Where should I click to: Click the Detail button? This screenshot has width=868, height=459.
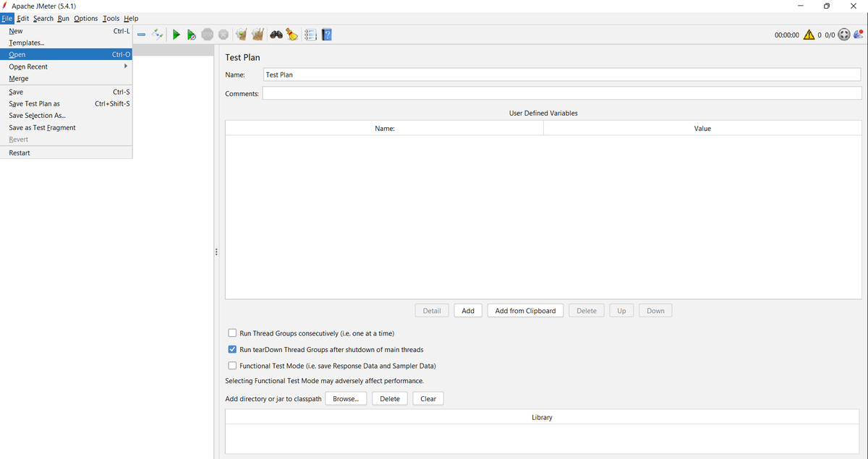pyautogui.click(x=432, y=310)
